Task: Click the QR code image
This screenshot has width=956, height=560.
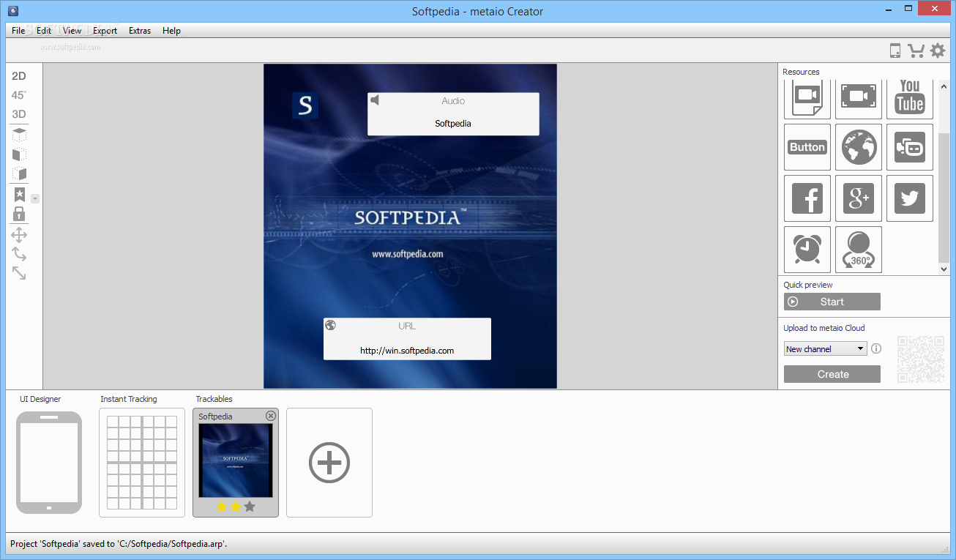Action: (921, 359)
